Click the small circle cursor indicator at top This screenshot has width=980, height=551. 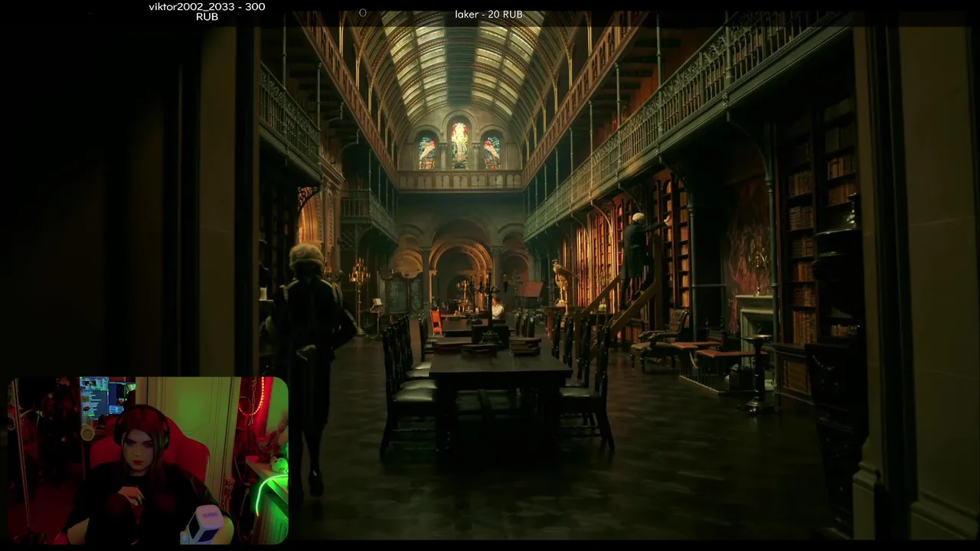pyautogui.click(x=363, y=13)
